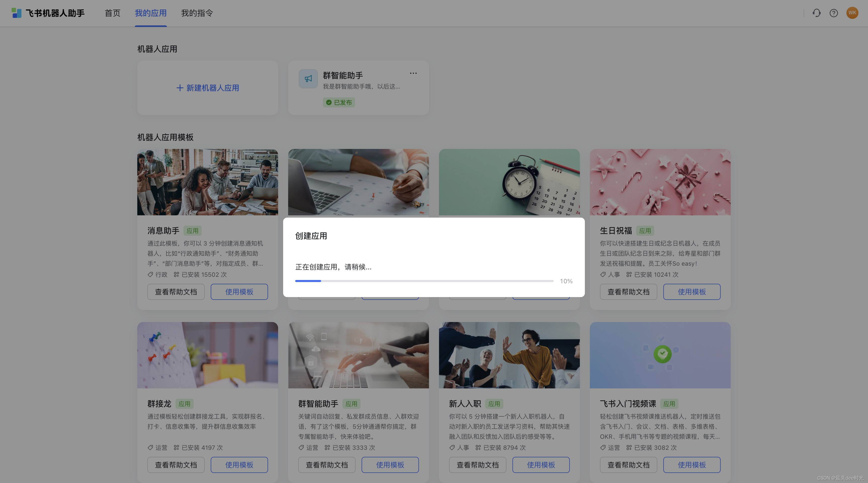
Task: Click 使用模板 on 生日祝福 card
Action: 692,292
